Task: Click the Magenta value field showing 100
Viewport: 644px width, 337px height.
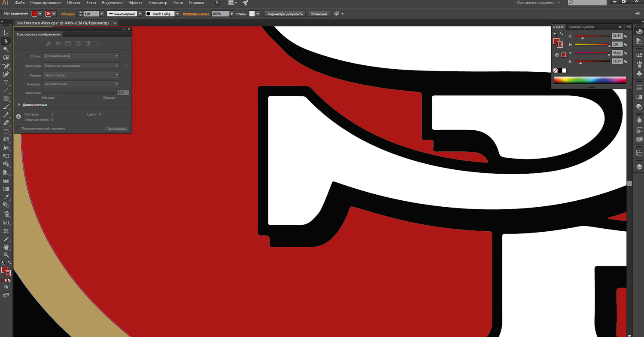Action: [617, 45]
